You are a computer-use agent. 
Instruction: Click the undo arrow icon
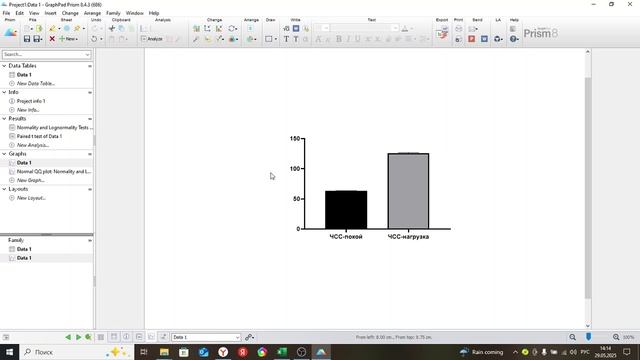pyautogui.click(x=94, y=39)
